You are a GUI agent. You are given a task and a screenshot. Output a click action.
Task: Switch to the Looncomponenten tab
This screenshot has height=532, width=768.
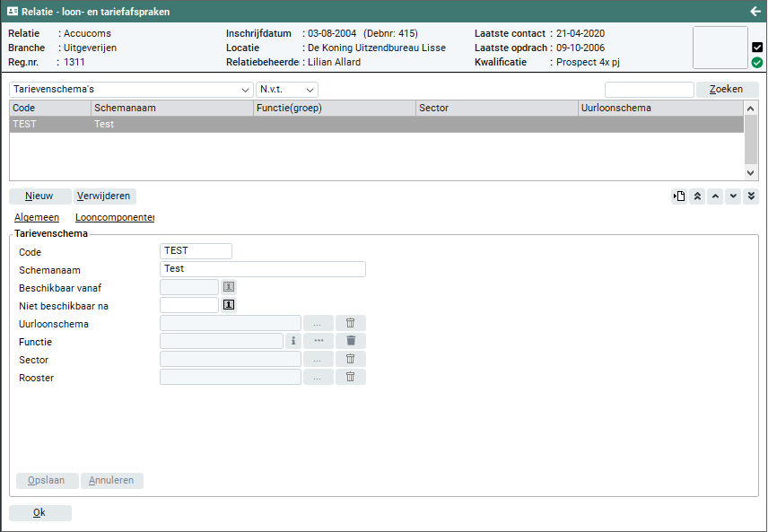[x=115, y=217]
